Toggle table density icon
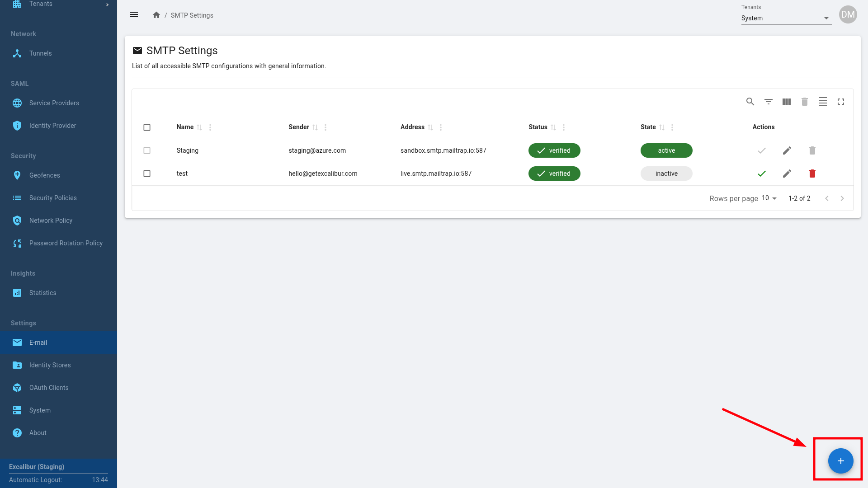Image resolution: width=868 pixels, height=488 pixels. (x=822, y=102)
